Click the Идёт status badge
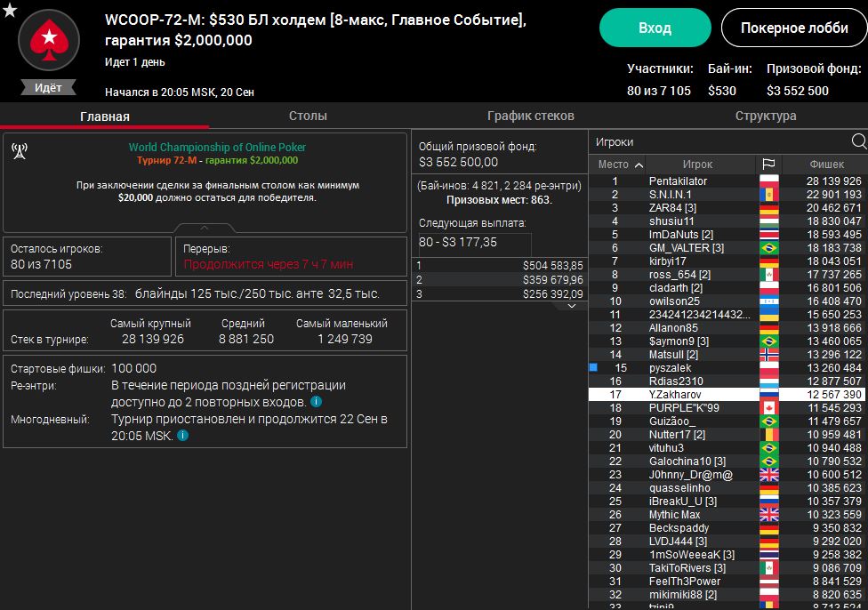Viewport: 868px width, 610px height. click(48, 87)
